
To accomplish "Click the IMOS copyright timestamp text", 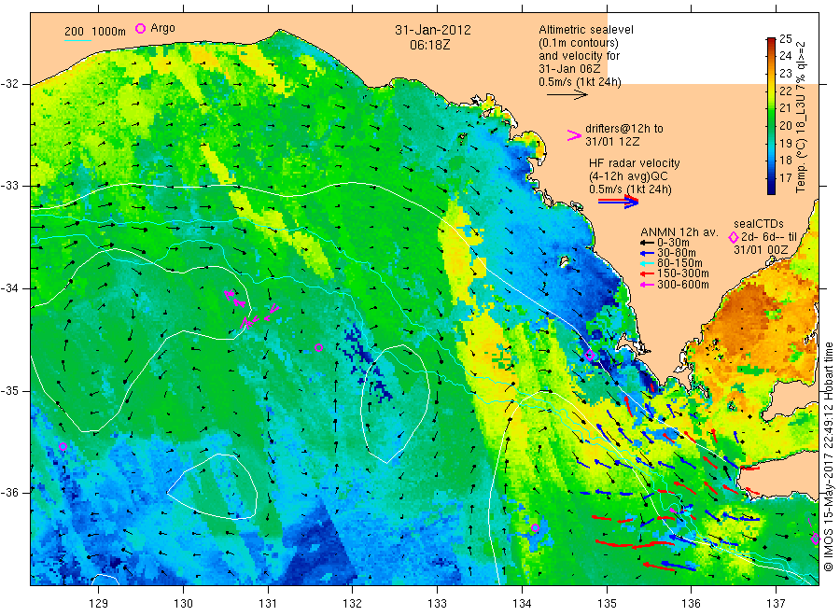I will pos(828,456).
